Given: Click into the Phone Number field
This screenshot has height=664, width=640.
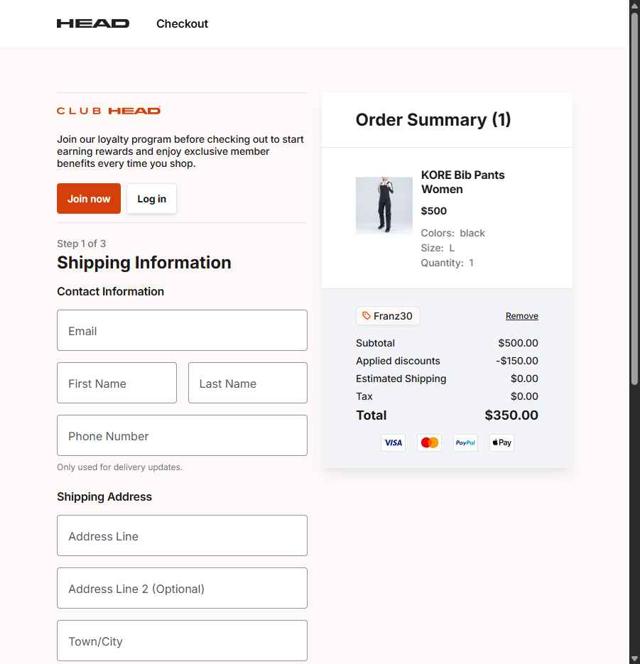Looking at the screenshot, I should pos(182,436).
